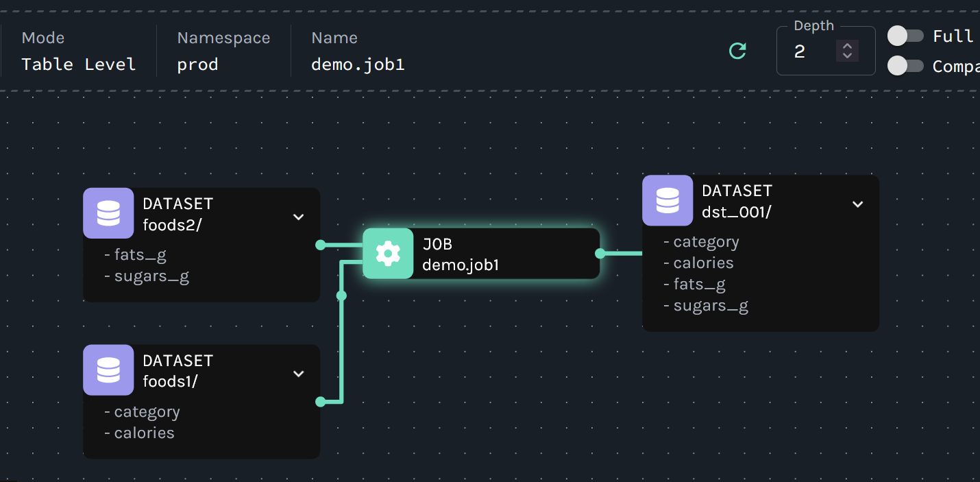
Task: Click the gear icon on demo.job1 node
Action: (x=388, y=253)
